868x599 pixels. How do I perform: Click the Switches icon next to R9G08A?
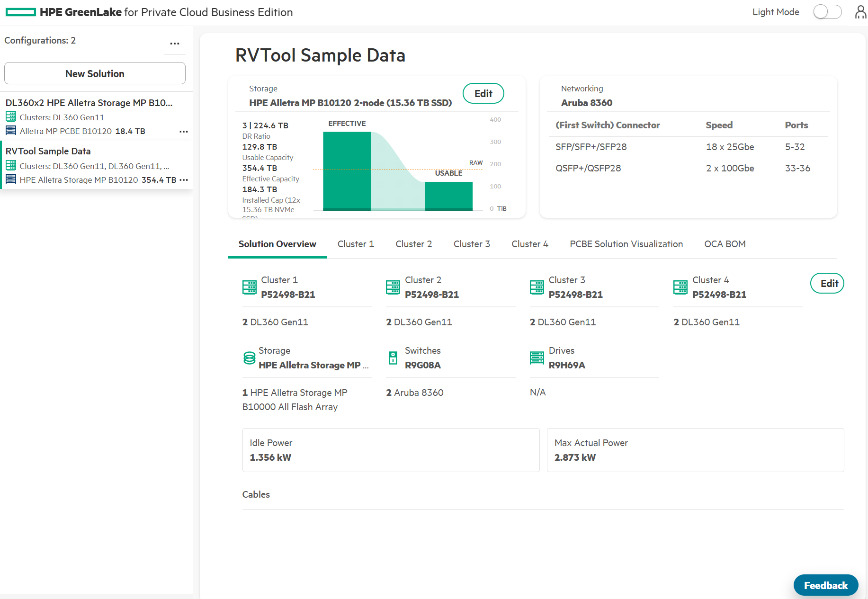tap(393, 358)
